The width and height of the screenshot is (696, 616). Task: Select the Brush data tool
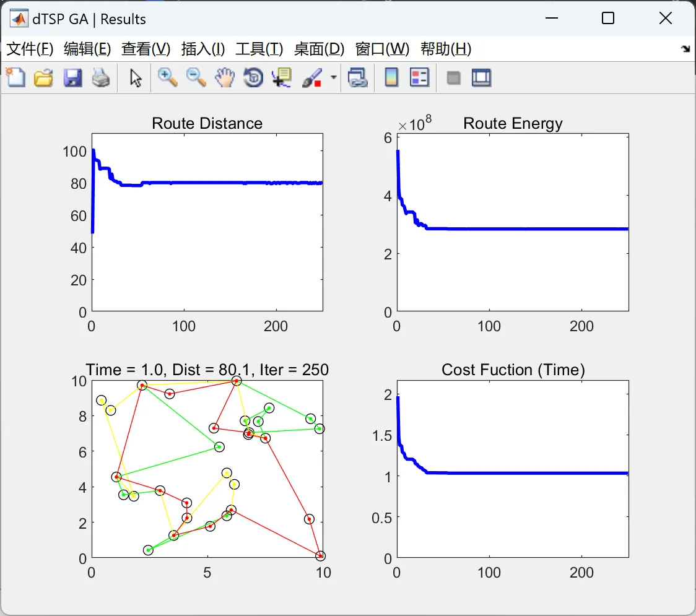[312, 78]
